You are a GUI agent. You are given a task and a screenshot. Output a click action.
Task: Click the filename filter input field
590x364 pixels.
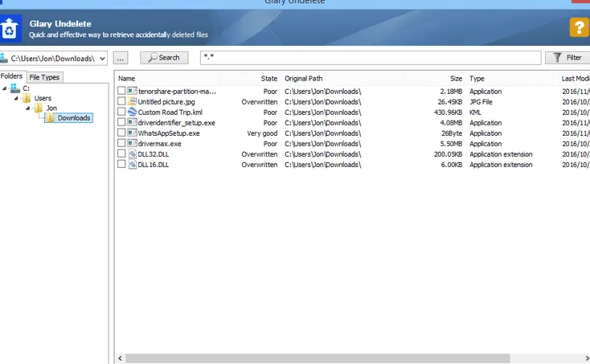370,58
